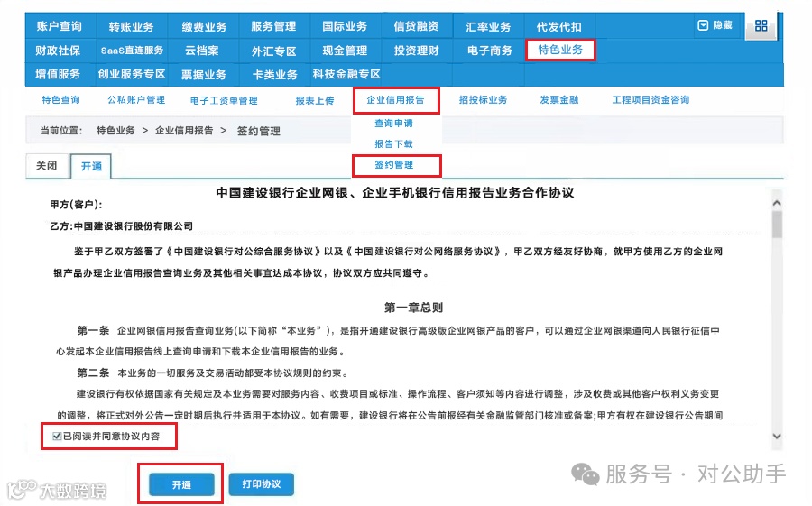
Task: Click the 第一条 clause label
Action: pos(93,330)
